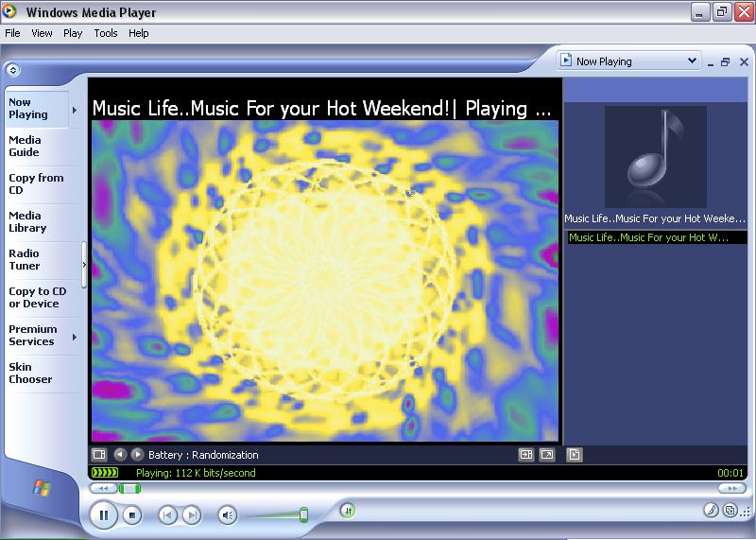Switch to skin mode icon
The height and width of the screenshot is (540, 756).
tap(730, 510)
